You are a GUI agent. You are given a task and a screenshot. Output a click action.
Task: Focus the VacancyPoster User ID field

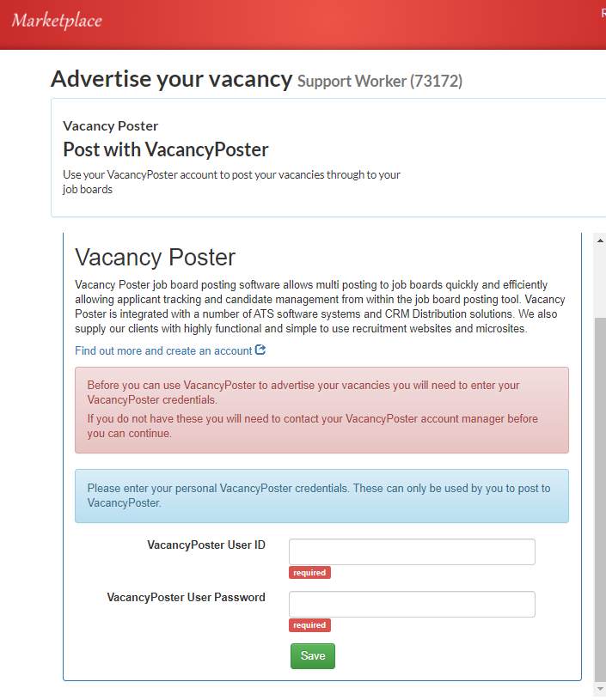pyautogui.click(x=412, y=551)
